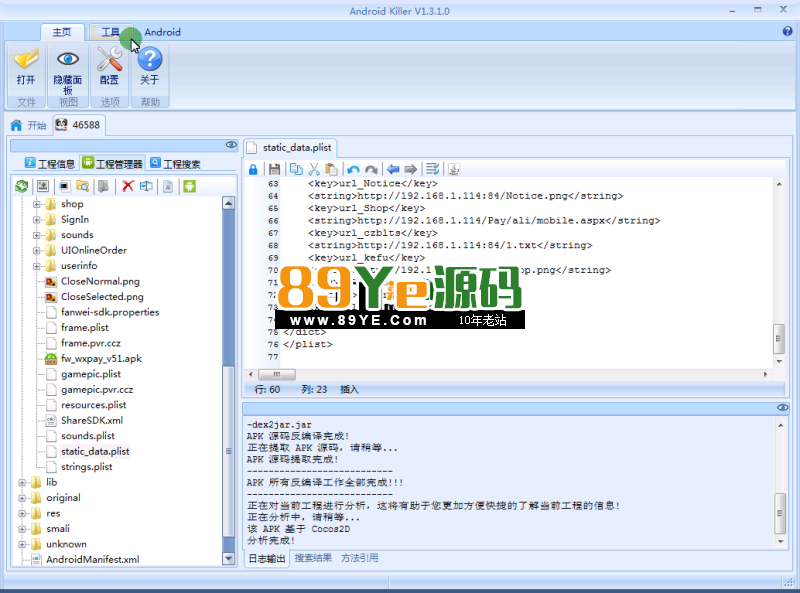The width and height of the screenshot is (800, 593).
Task: Toggle the eye icon on log panel header
Action: click(783, 407)
